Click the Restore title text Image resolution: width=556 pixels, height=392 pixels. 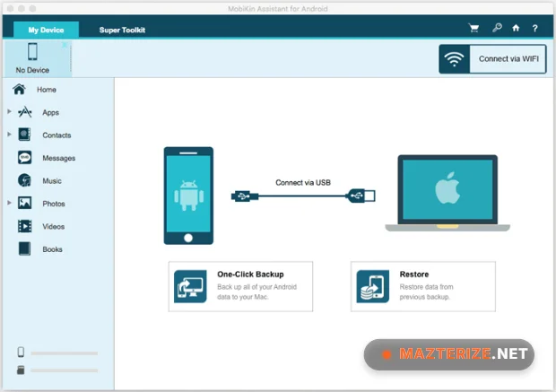pyautogui.click(x=414, y=274)
